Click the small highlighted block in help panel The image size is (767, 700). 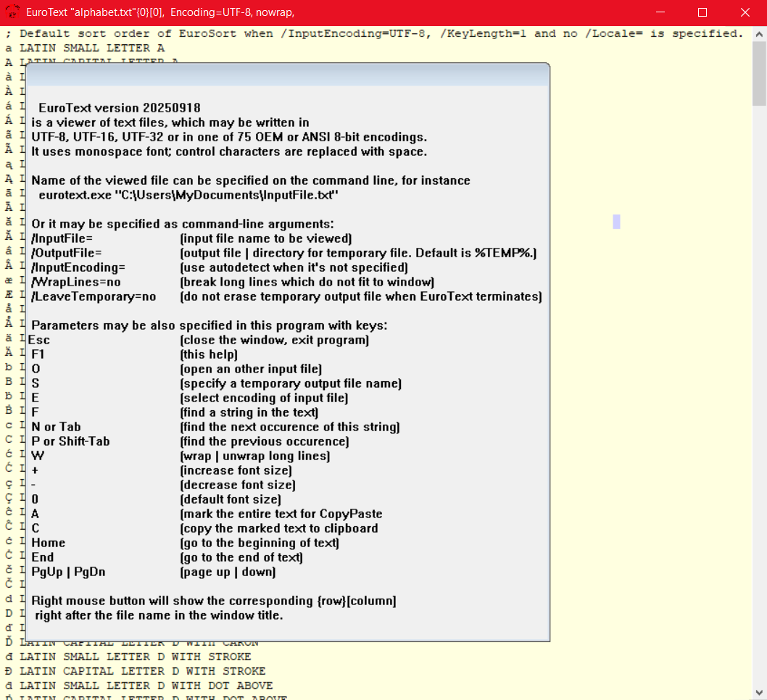click(616, 222)
